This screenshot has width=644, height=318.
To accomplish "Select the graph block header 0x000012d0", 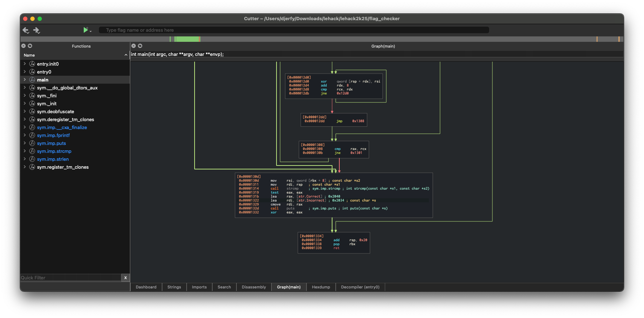I will click(299, 78).
